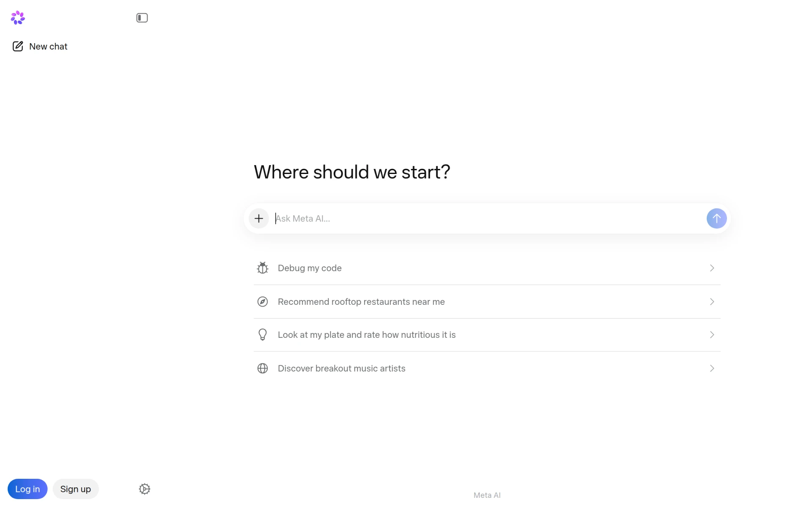
Task: Open chevron for Discover breakout music artists
Action: point(712,368)
